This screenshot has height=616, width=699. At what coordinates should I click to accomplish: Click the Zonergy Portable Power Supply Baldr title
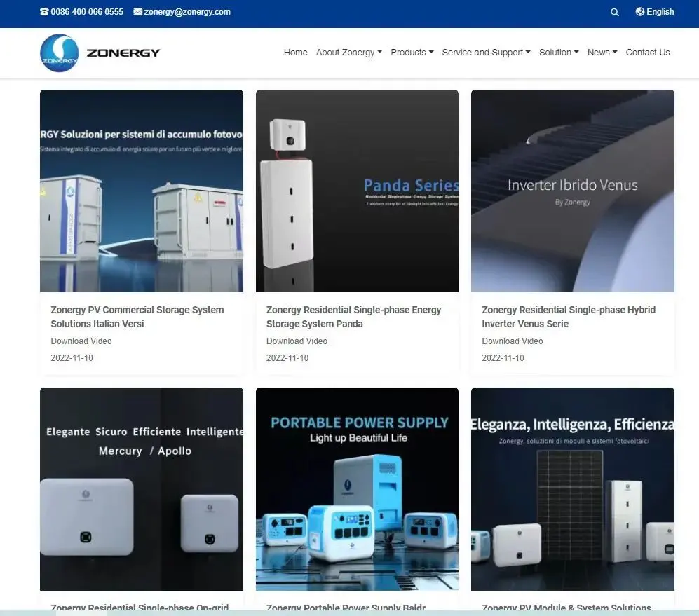tap(346, 608)
